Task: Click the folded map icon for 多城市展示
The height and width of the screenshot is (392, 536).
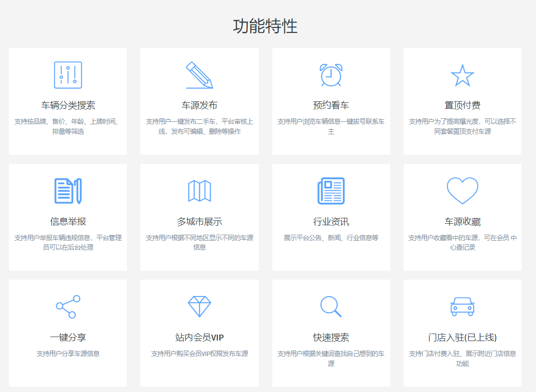Action: click(199, 191)
